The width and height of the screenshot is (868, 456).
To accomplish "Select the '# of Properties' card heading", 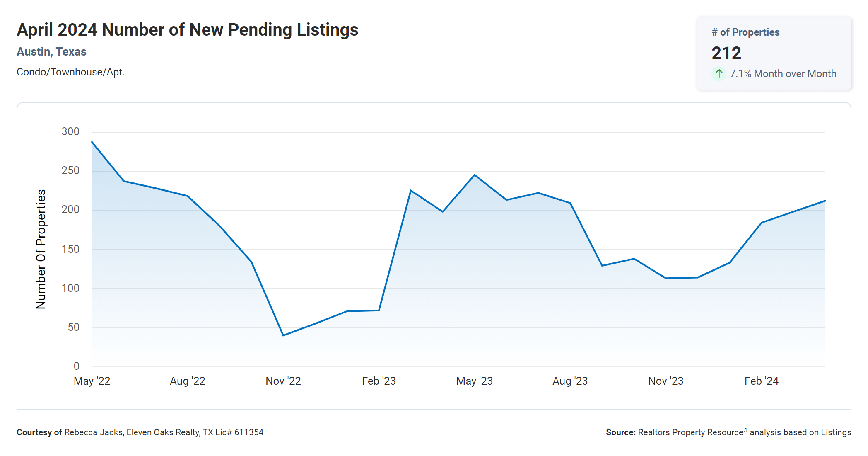I will [745, 32].
